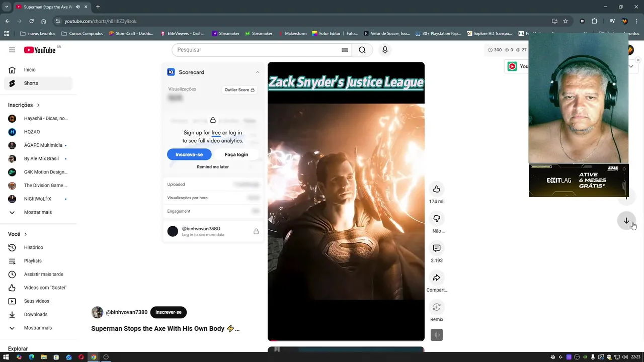Open Vídeos com "Gostei" list
644x362 pixels.
(38, 288)
